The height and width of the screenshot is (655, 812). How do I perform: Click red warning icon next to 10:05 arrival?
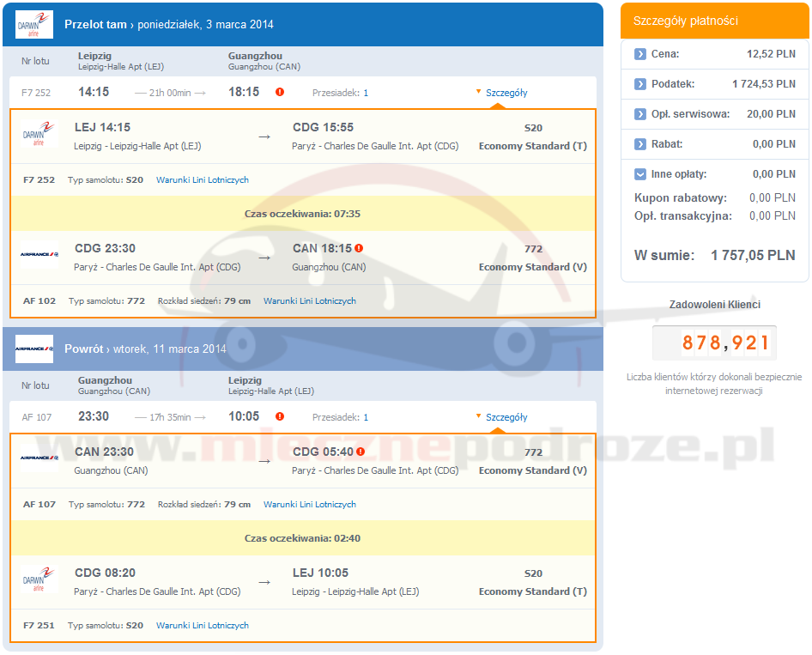click(x=280, y=417)
